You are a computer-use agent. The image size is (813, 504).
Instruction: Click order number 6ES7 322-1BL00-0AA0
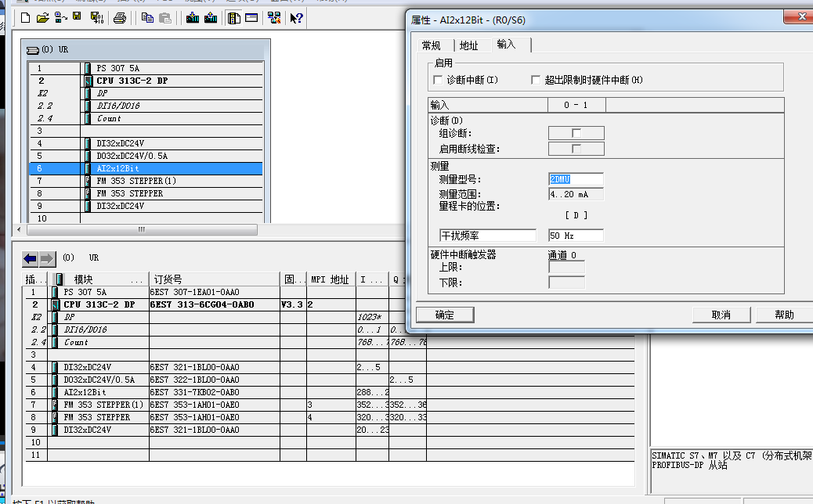click(x=194, y=380)
